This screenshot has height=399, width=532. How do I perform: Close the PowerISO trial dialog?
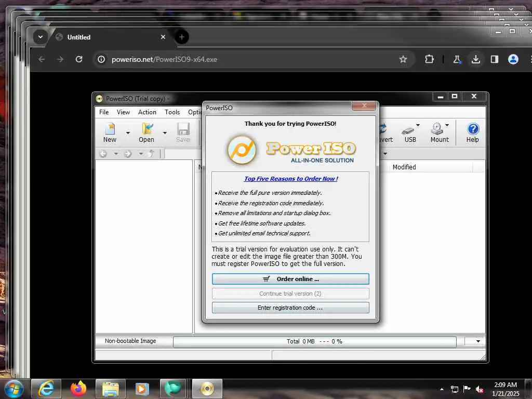pyautogui.click(x=364, y=105)
